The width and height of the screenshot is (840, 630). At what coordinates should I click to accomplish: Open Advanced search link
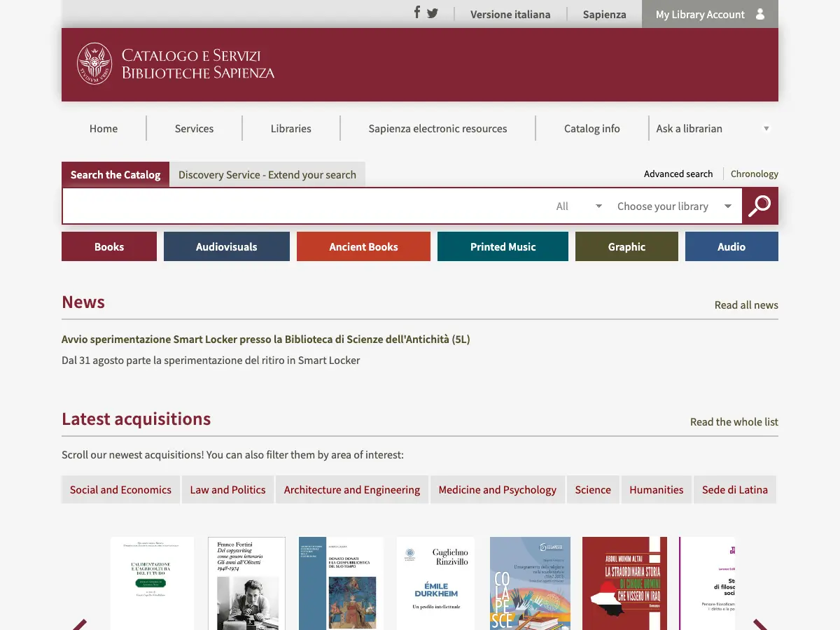pyautogui.click(x=678, y=174)
